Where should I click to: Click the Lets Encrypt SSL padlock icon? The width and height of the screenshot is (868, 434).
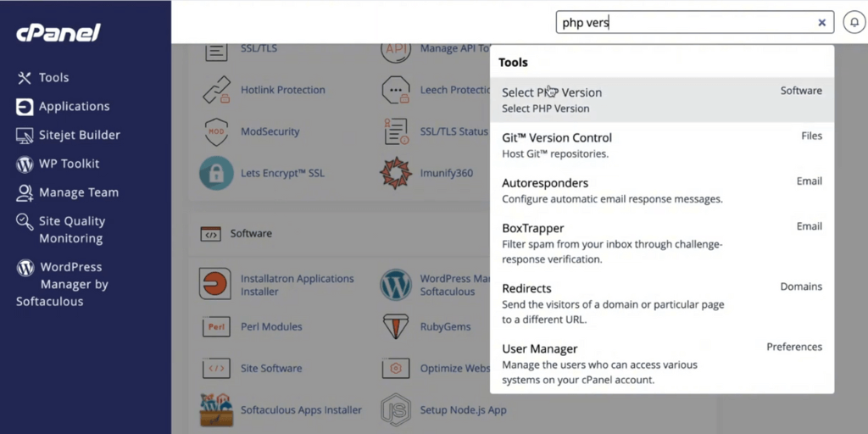click(x=216, y=173)
